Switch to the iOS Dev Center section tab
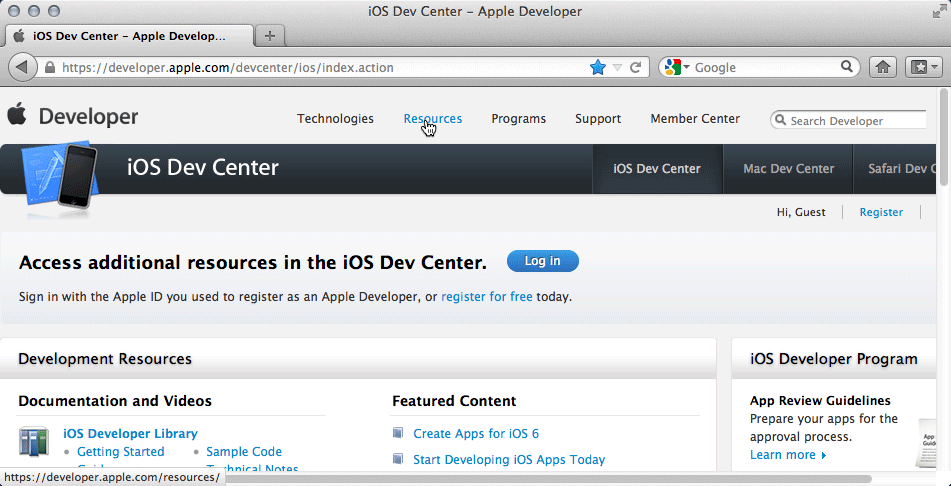This screenshot has height=486, width=951. click(x=657, y=169)
